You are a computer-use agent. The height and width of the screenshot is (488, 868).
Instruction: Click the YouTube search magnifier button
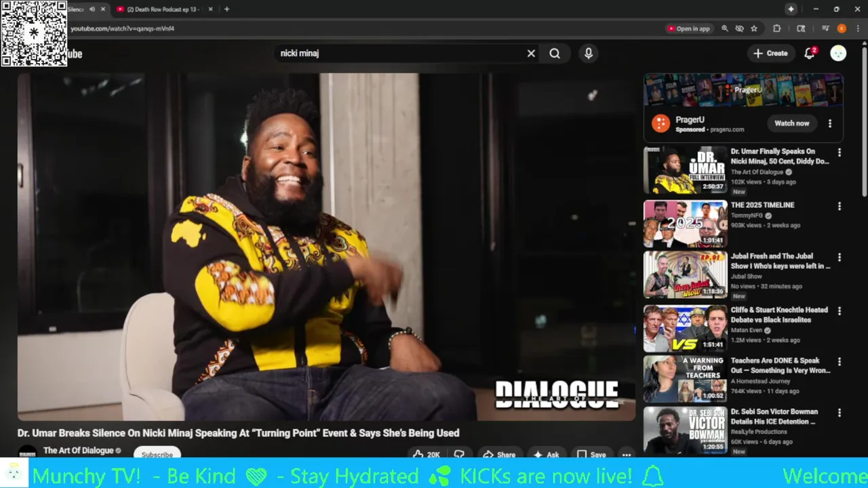pos(555,54)
